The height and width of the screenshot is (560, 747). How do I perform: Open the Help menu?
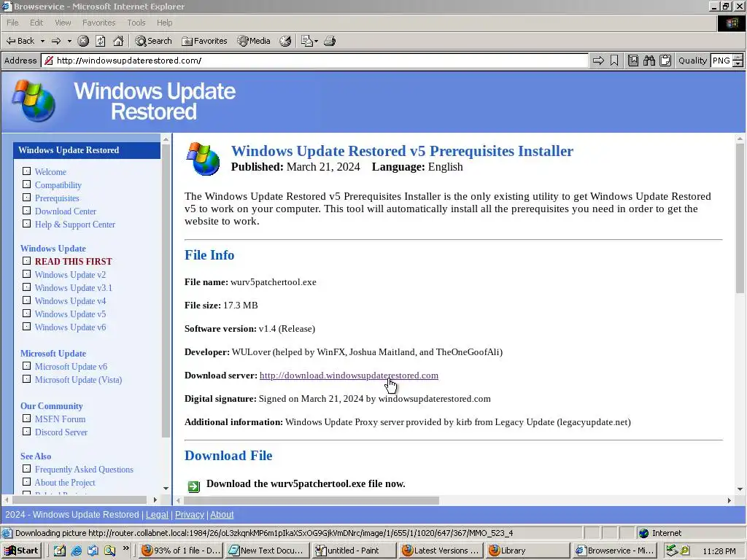click(164, 23)
